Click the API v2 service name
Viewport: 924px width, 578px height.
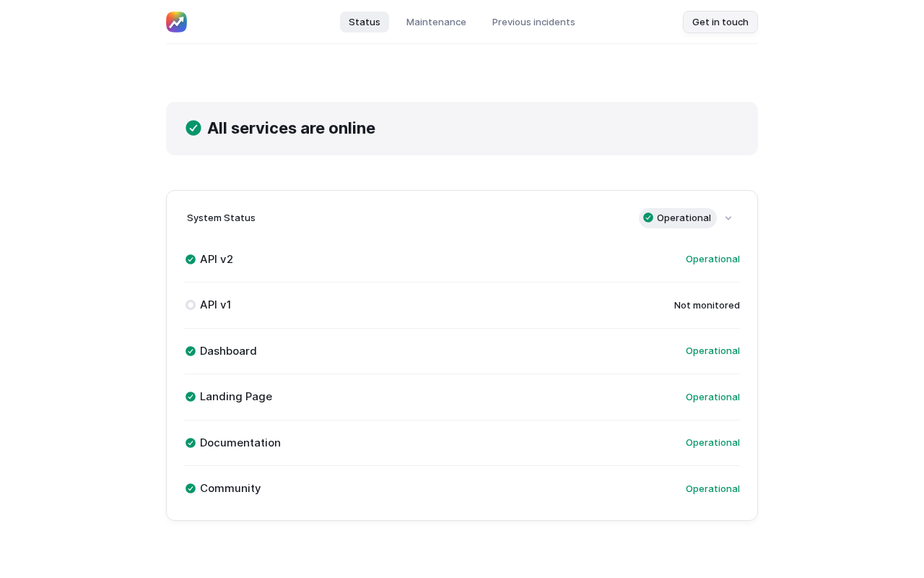(x=217, y=259)
